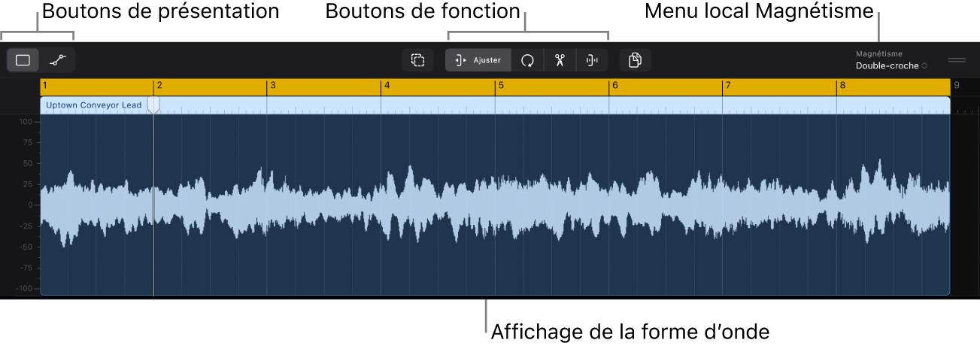
Task: Click inside the audio waveform display
Action: (495, 205)
